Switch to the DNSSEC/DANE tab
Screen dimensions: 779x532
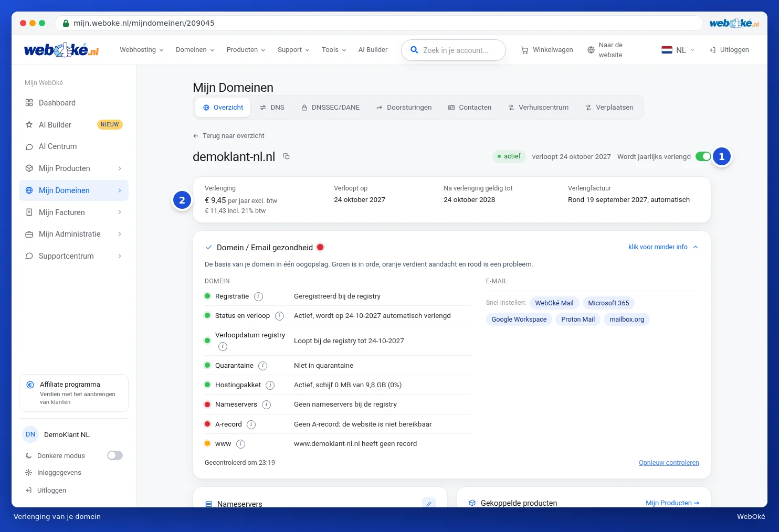point(331,108)
